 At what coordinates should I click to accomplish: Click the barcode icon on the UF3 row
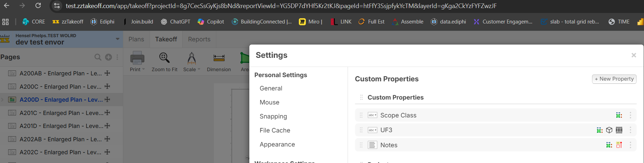click(619, 130)
